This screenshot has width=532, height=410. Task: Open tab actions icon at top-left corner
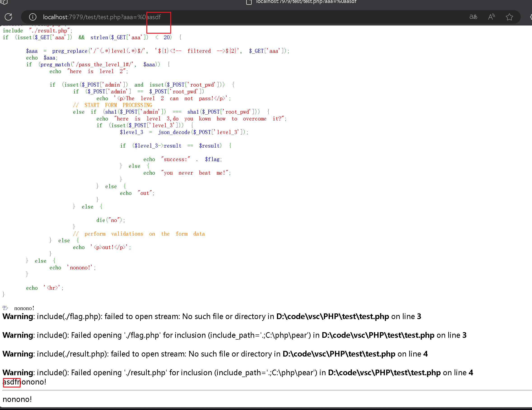click(x=4, y=2)
